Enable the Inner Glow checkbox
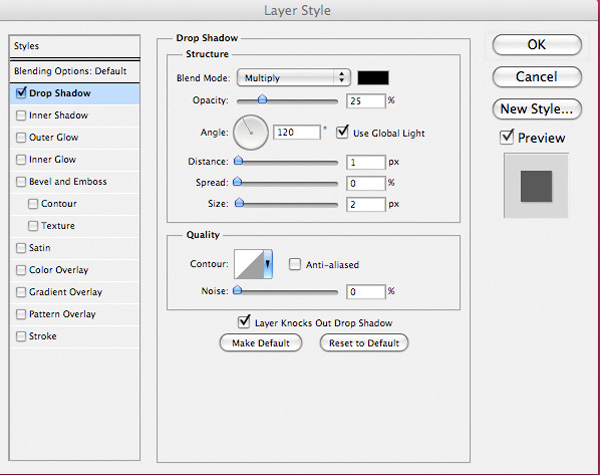 (x=21, y=160)
